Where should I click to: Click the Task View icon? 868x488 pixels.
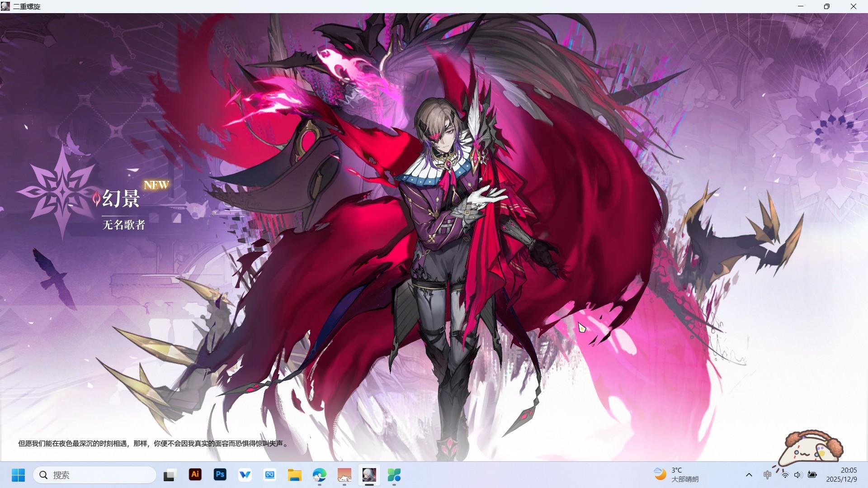[170, 475]
